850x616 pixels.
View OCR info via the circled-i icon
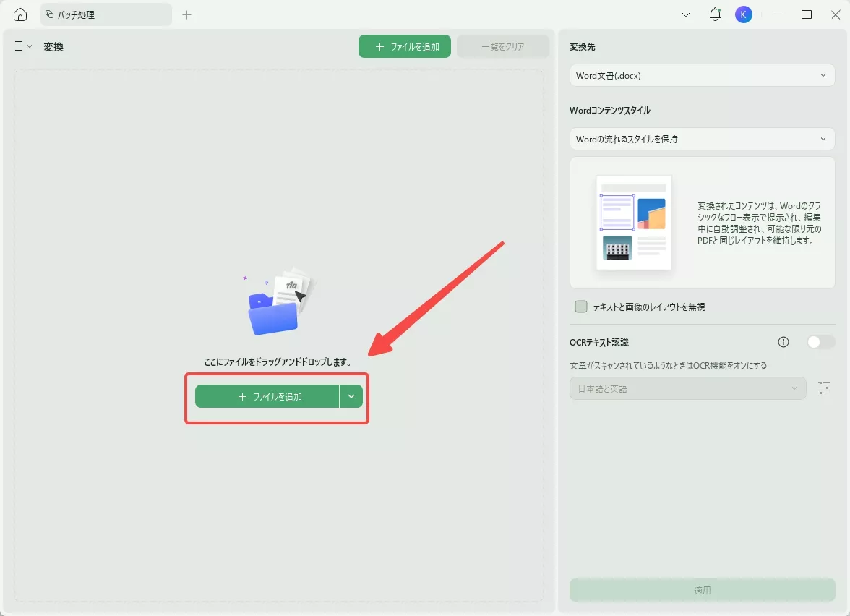(x=783, y=342)
